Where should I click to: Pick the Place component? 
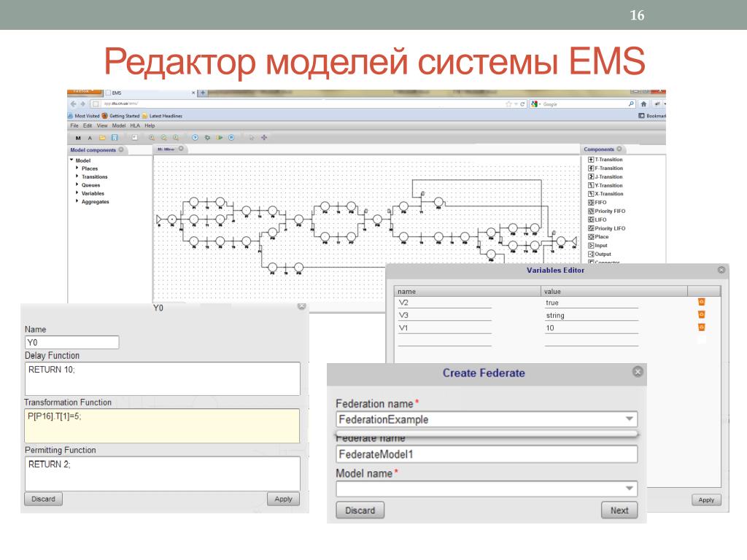598,237
